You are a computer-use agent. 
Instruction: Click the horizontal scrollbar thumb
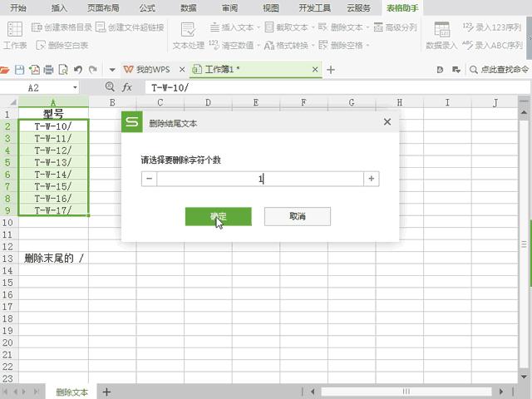click(x=406, y=392)
